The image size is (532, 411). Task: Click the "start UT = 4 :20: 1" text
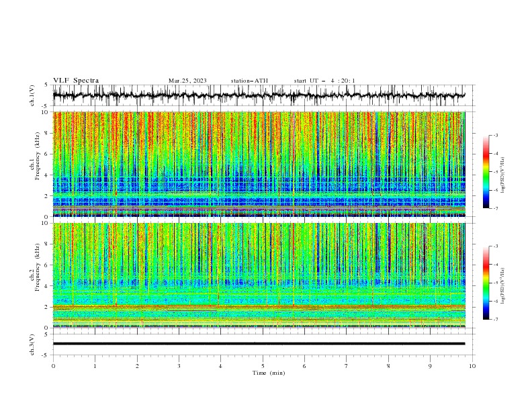324,81
